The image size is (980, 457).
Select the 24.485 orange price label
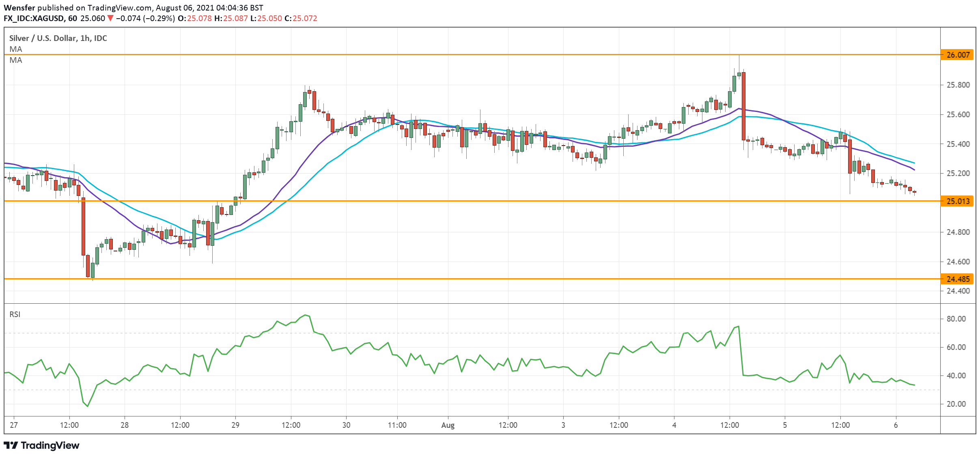pyautogui.click(x=957, y=279)
